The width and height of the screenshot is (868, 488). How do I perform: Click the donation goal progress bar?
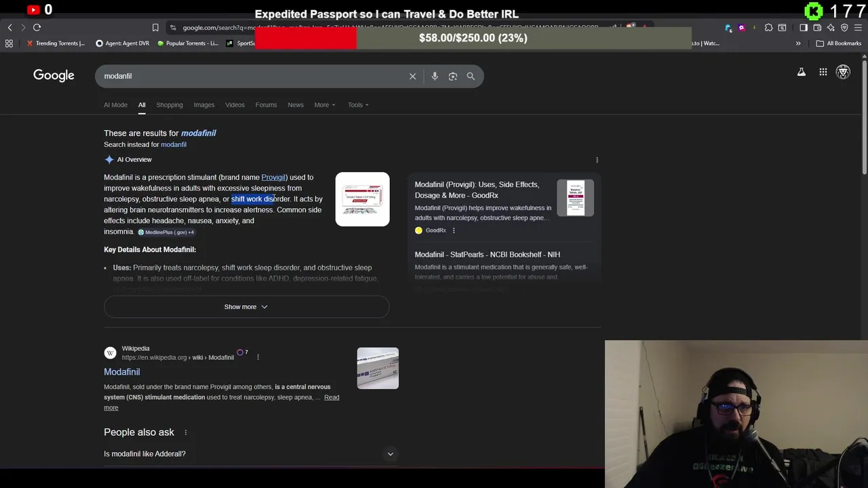pyautogui.click(x=473, y=38)
